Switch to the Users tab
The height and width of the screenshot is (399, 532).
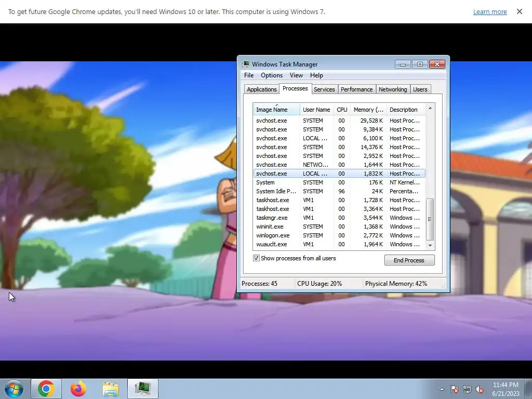click(420, 89)
